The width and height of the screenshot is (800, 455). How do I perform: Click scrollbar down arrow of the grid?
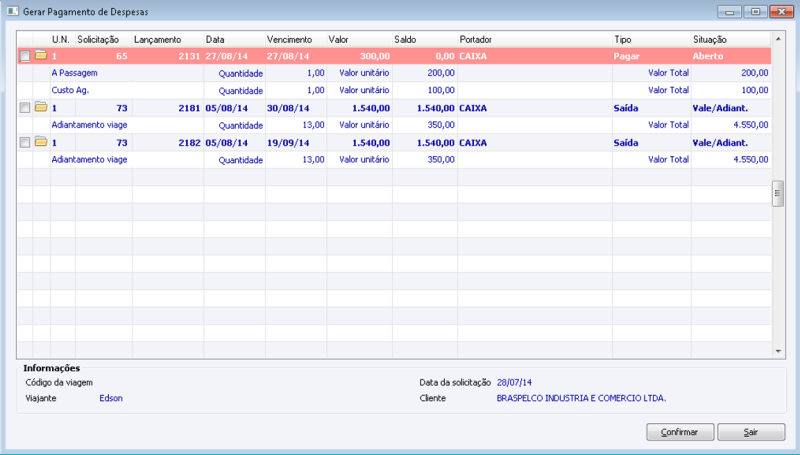click(778, 351)
